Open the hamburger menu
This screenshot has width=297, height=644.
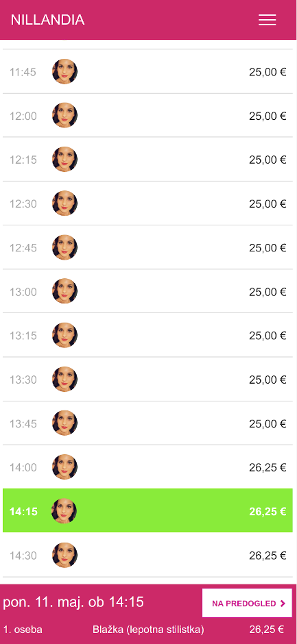[x=267, y=20]
